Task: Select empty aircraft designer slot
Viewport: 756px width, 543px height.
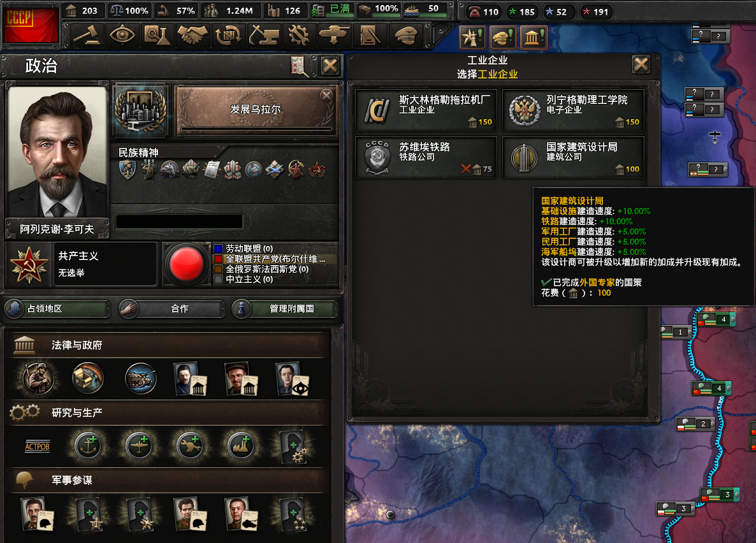Action: [139, 446]
